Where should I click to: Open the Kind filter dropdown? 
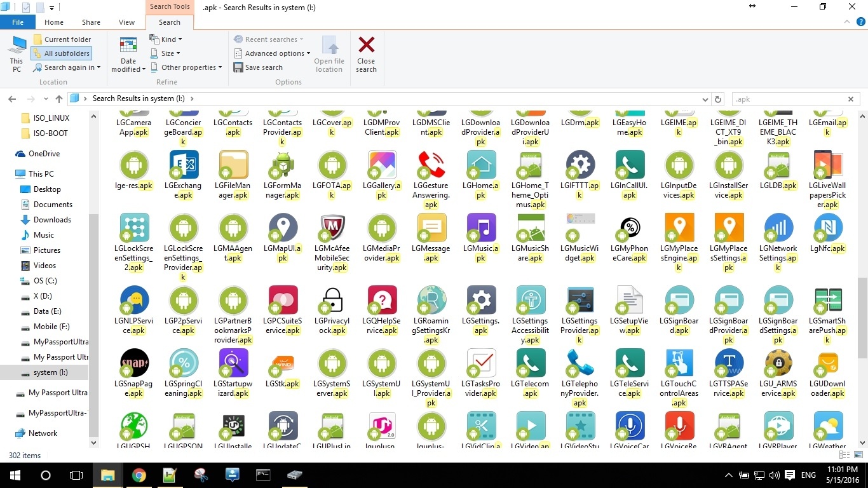pos(166,39)
